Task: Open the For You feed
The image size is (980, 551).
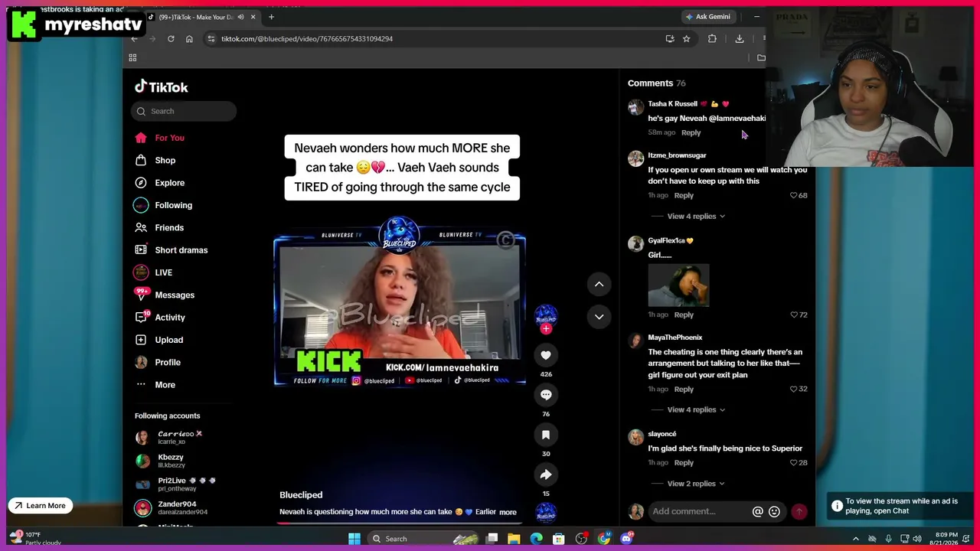Action: click(x=160, y=138)
